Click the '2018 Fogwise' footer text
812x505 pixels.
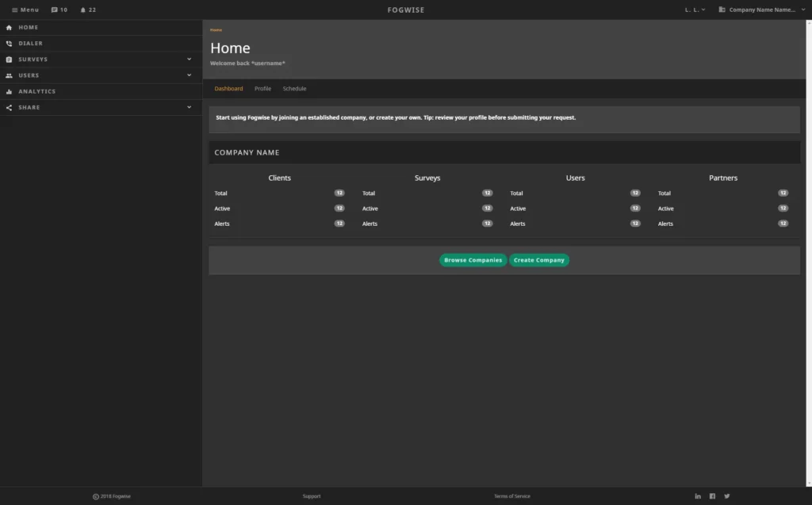tap(116, 496)
